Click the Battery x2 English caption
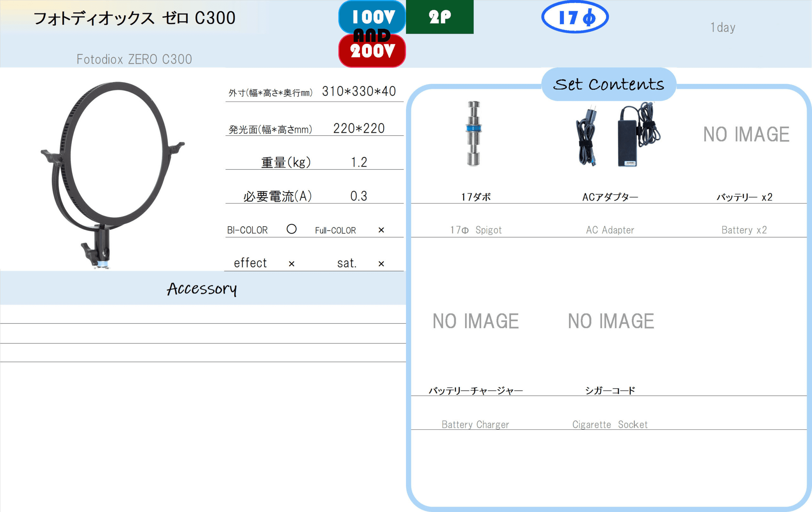 pos(744,230)
